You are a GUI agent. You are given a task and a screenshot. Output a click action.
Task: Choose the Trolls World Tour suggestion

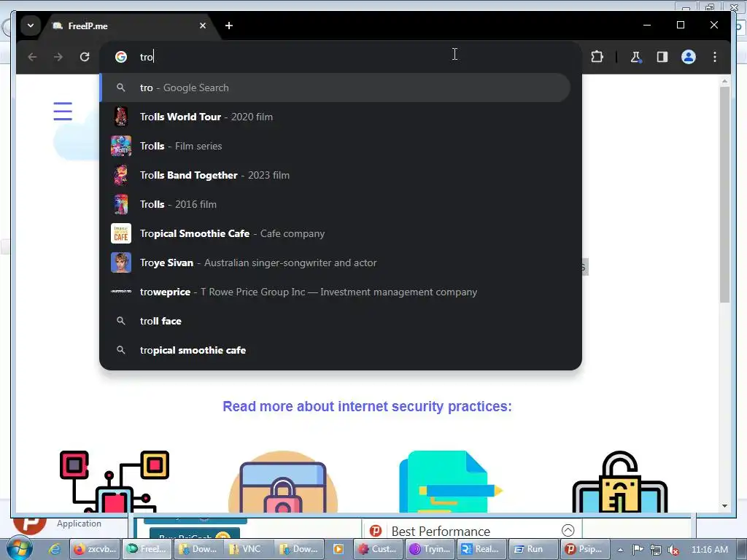coord(336,117)
